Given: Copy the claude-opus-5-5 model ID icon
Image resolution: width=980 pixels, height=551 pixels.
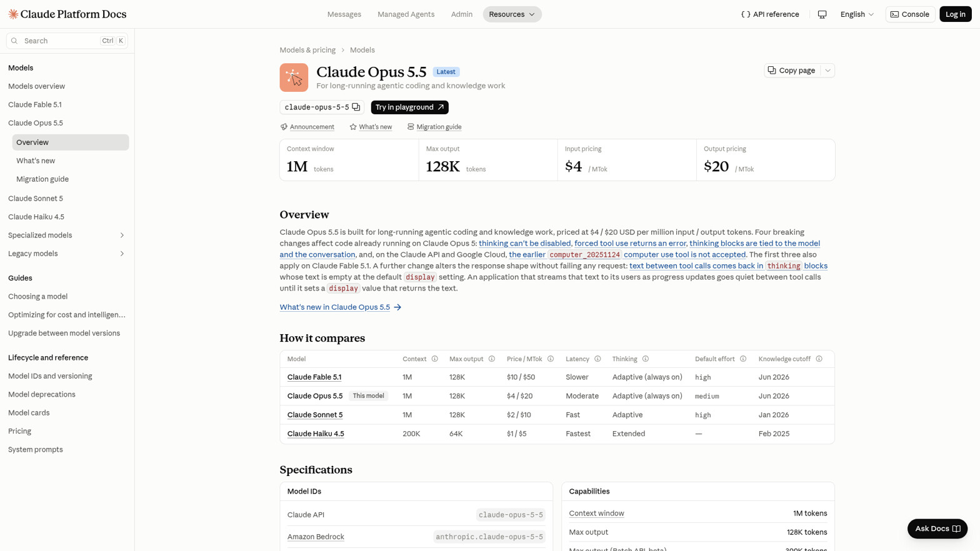Looking at the screenshot, I should [x=356, y=107].
